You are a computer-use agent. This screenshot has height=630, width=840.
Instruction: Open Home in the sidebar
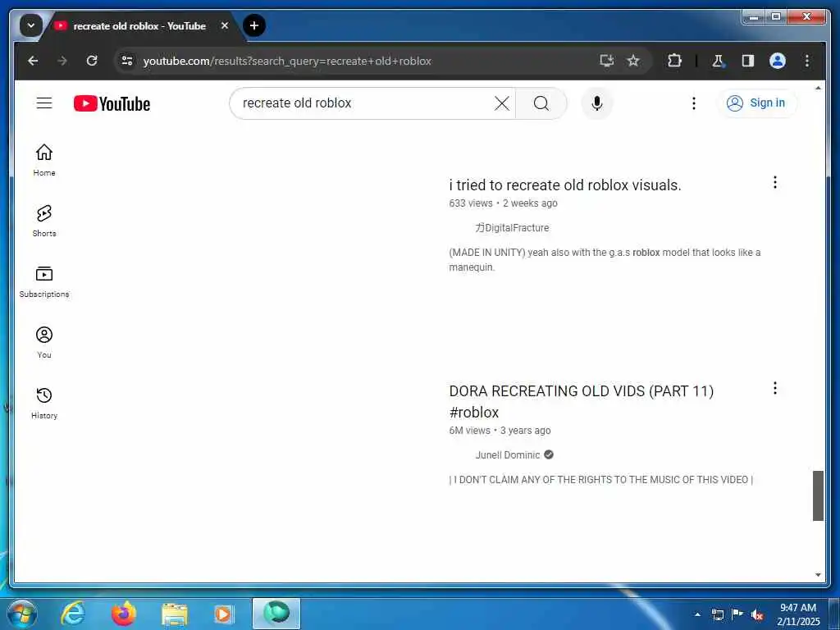44,160
